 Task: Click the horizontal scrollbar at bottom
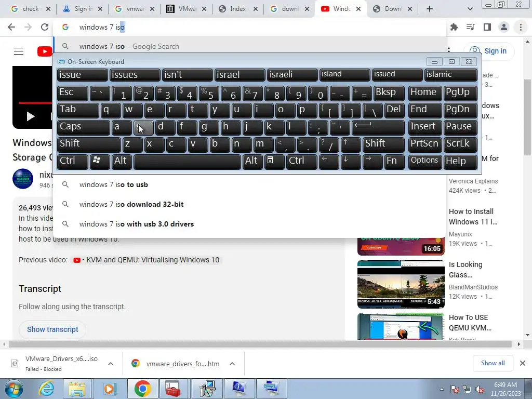[x=260, y=344]
